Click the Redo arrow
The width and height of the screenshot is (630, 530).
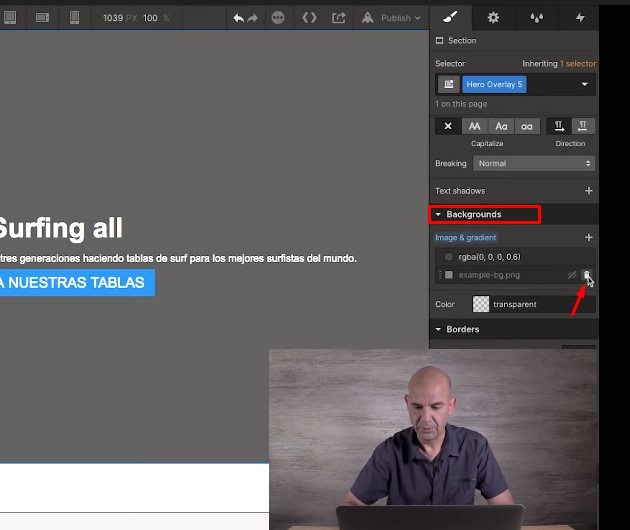click(x=252, y=18)
